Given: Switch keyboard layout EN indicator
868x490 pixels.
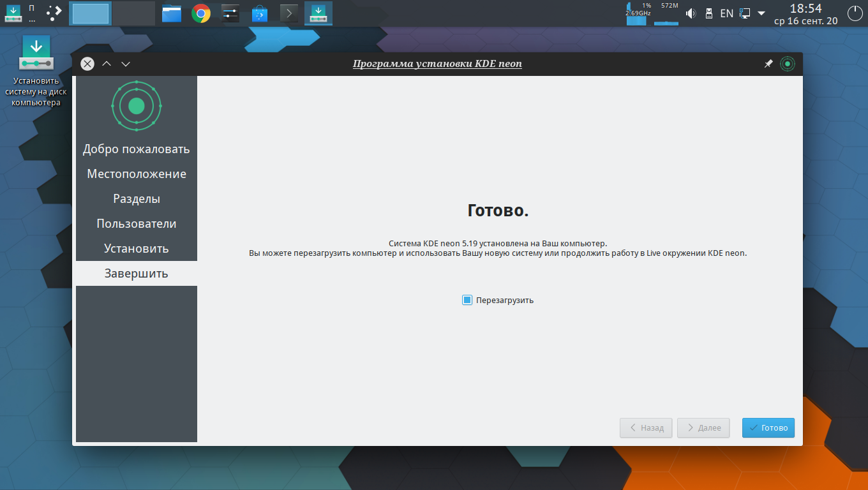Looking at the screenshot, I should tap(726, 13).
